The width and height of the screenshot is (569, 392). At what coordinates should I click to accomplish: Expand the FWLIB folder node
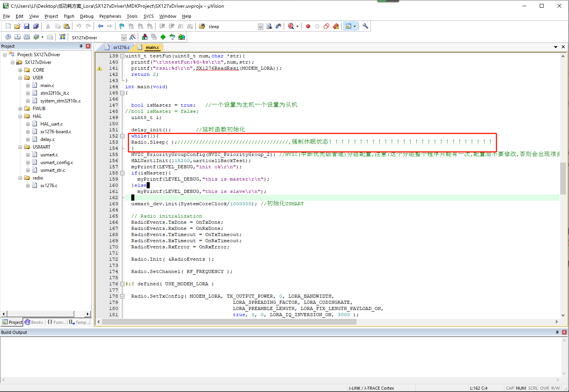(20, 109)
